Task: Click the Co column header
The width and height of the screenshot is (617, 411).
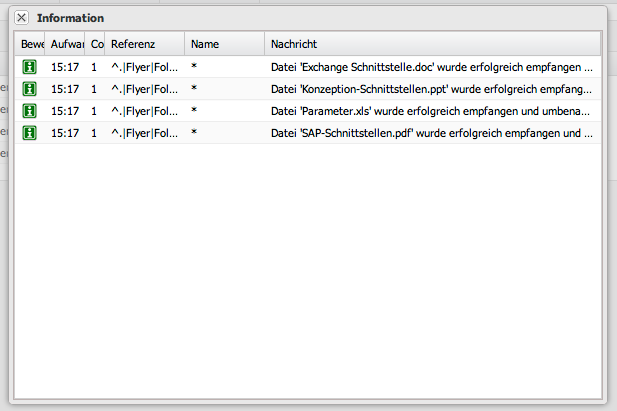Action: click(x=96, y=44)
